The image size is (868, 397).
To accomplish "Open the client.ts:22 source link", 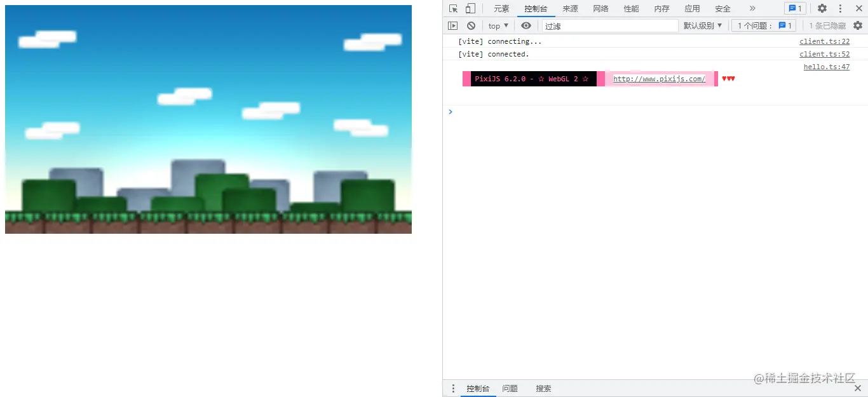I will (824, 41).
